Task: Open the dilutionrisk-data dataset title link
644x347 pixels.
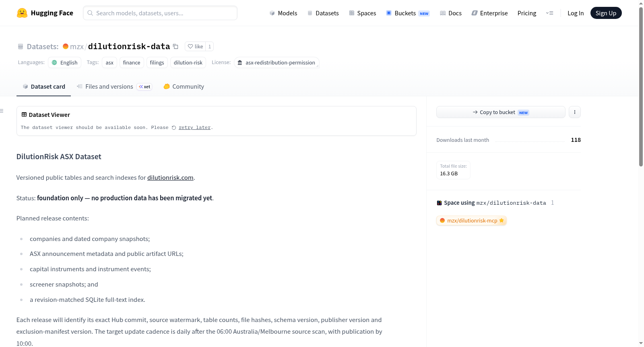Action: coord(129,46)
